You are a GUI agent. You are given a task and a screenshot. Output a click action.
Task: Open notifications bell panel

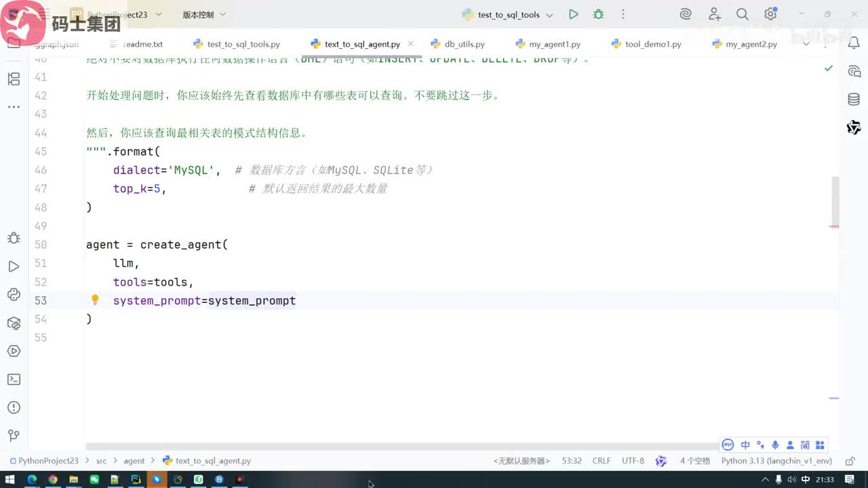(854, 44)
